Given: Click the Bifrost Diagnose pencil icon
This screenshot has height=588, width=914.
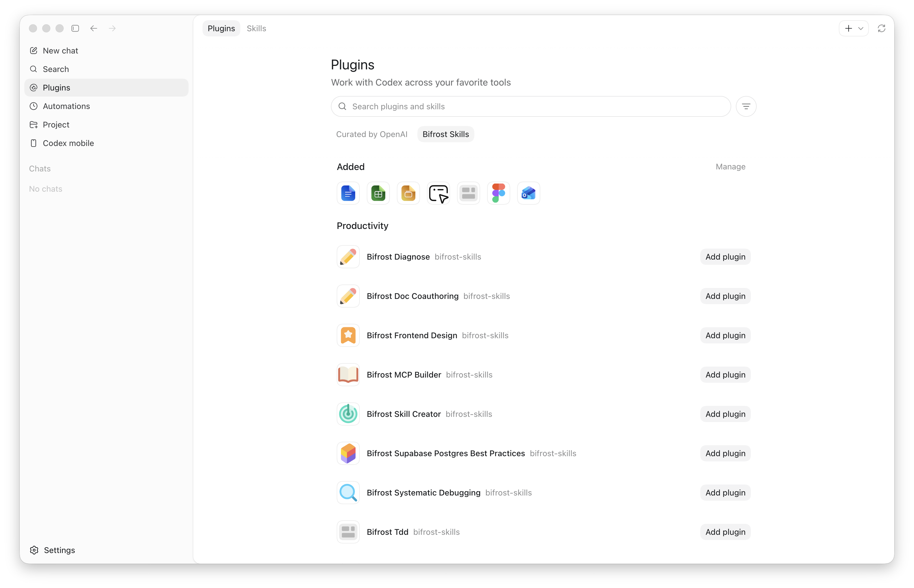Looking at the screenshot, I should 348,257.
